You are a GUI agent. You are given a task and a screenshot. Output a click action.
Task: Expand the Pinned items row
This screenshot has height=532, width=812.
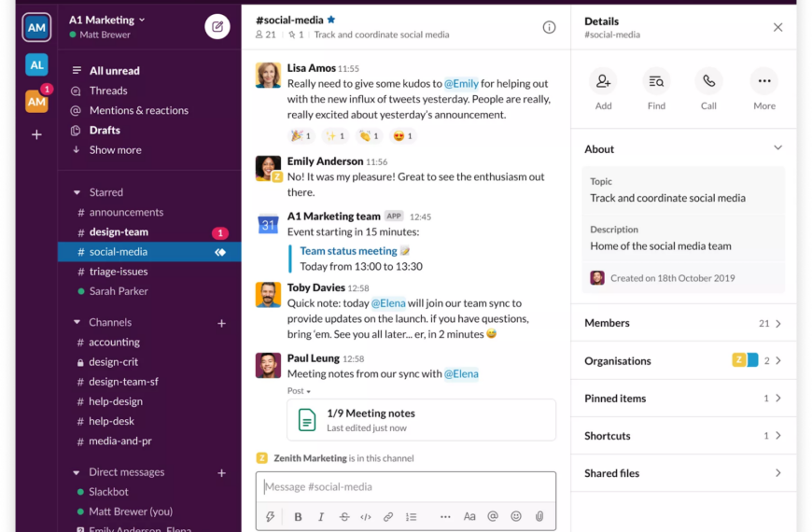(x=683, y=399)
